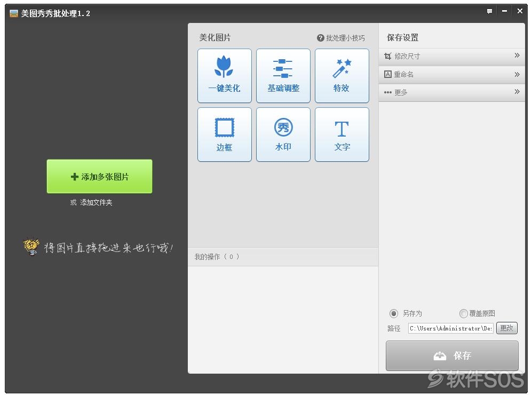532x395 pixels.
Task: Close the 美图秀秀批处理 window
Action: 519,11
